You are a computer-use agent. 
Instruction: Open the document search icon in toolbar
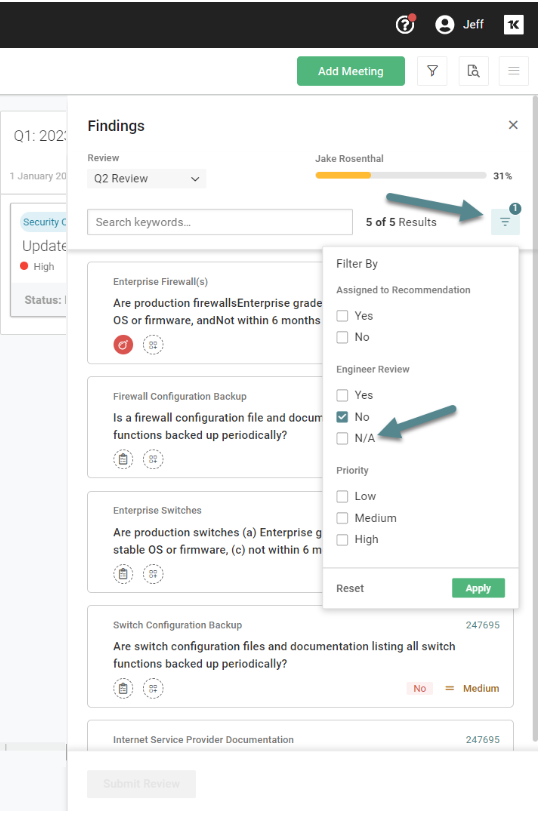pos(473,71)
